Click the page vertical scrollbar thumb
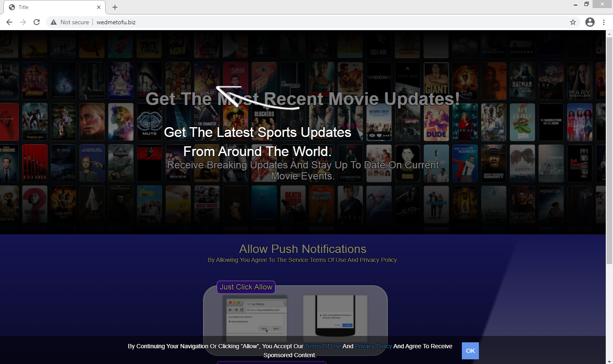 (x=609, y=150)
